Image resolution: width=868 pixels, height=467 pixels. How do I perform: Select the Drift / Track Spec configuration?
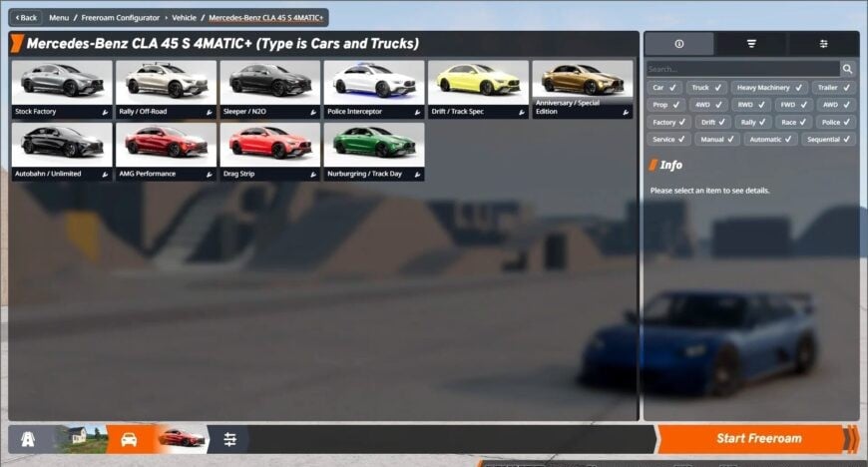[x=478, y=89]
